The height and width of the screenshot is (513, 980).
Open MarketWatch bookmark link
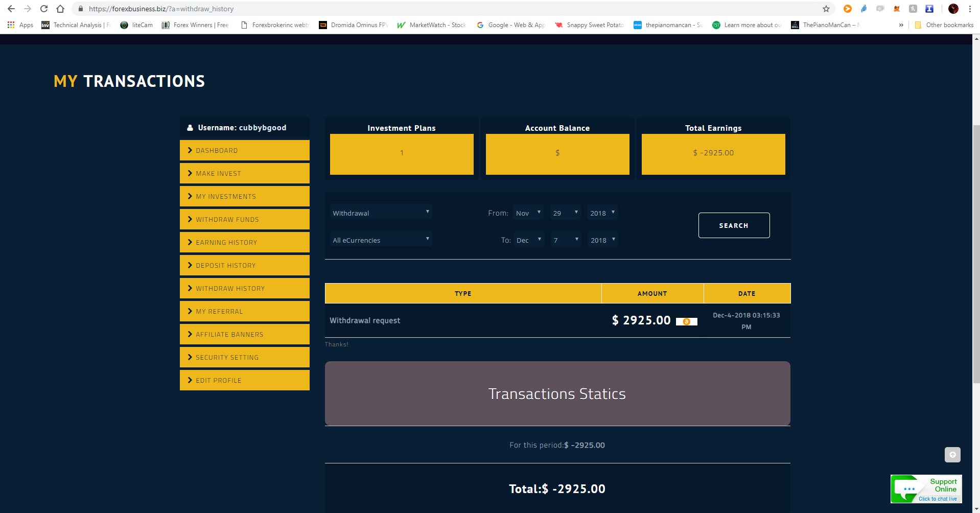click(x=432, y=25)
